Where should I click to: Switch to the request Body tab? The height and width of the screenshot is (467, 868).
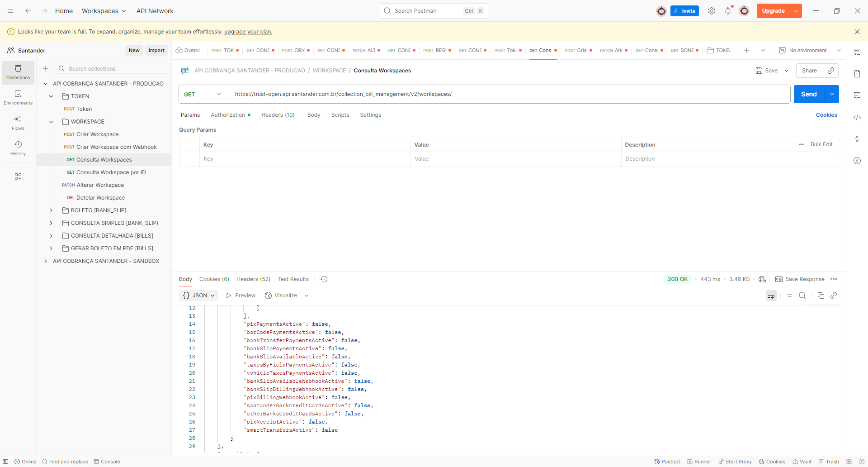point(314,115)
